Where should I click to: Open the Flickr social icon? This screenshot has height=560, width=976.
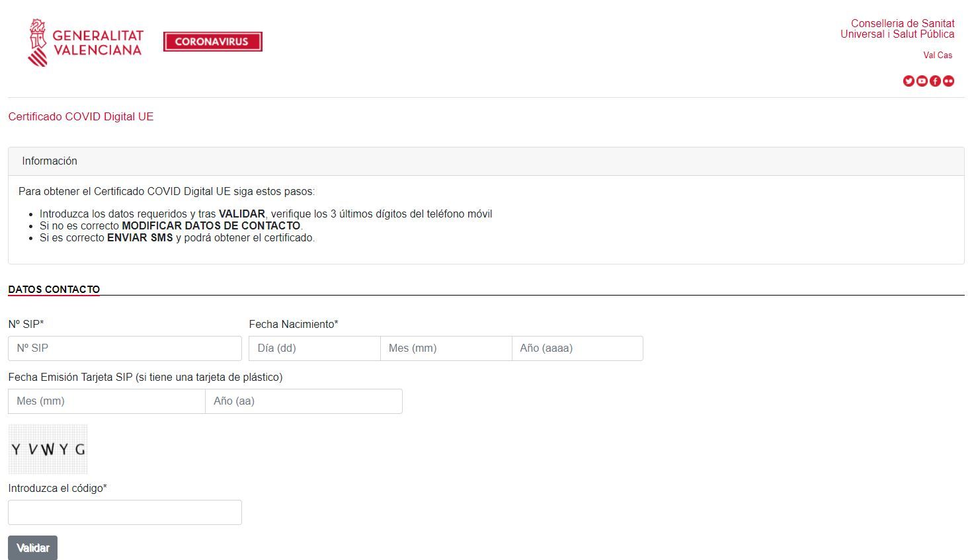[x=948, y=81]
